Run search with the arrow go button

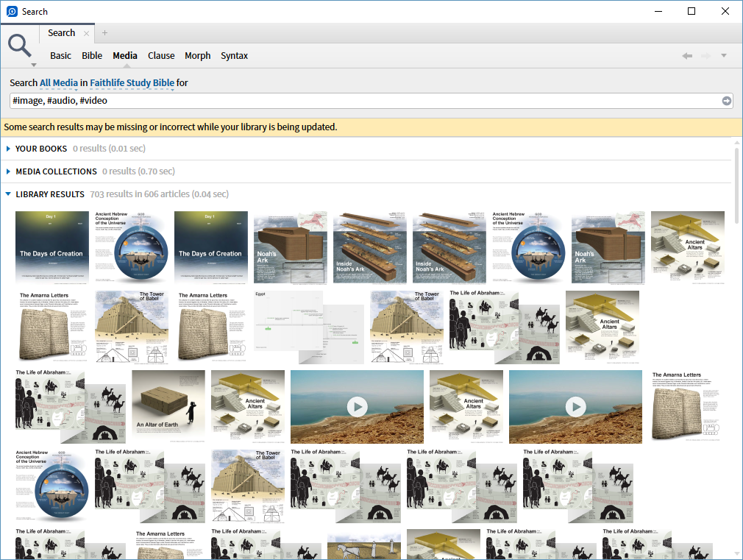tap(726, 101)
